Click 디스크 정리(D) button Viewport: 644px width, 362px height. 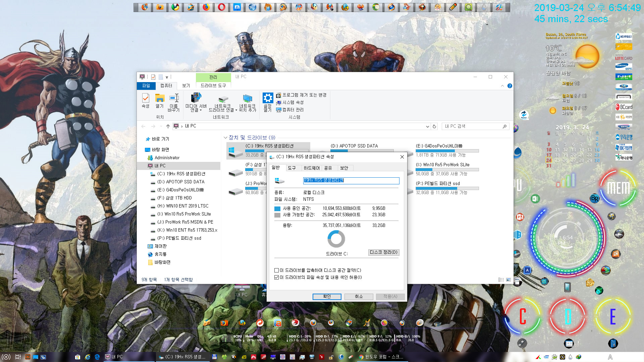(384, 252)
